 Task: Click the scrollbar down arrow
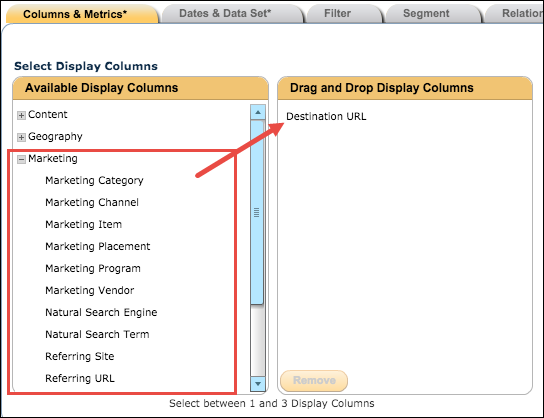click(x=258, y=384)
